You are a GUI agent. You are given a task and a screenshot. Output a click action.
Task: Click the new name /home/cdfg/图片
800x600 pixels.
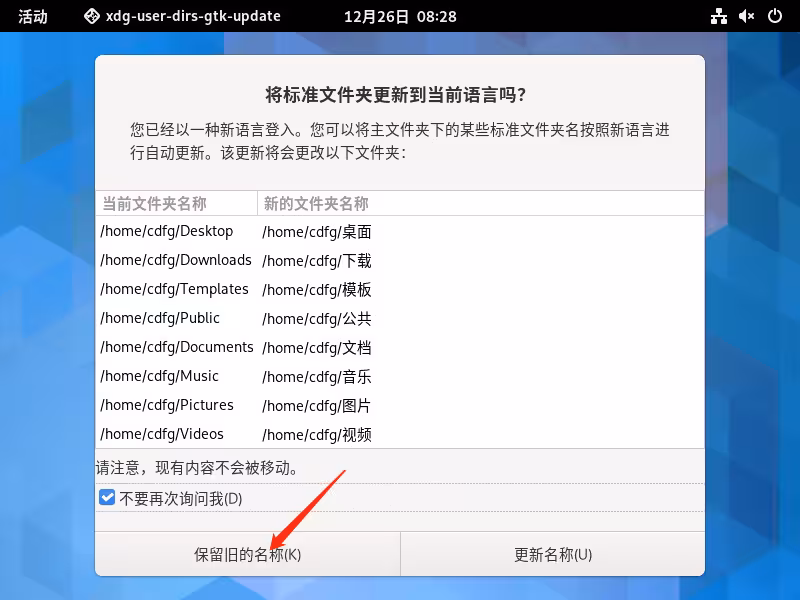[x=317, y=406]
